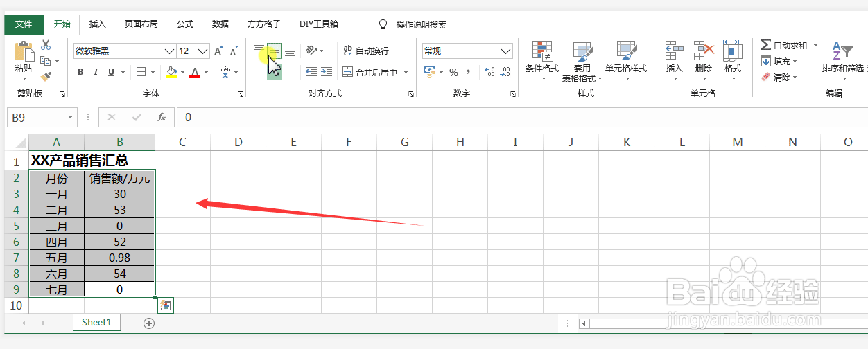Click the accounting number format icon
This screenshot has height=349, width=868.
[429, 72]
